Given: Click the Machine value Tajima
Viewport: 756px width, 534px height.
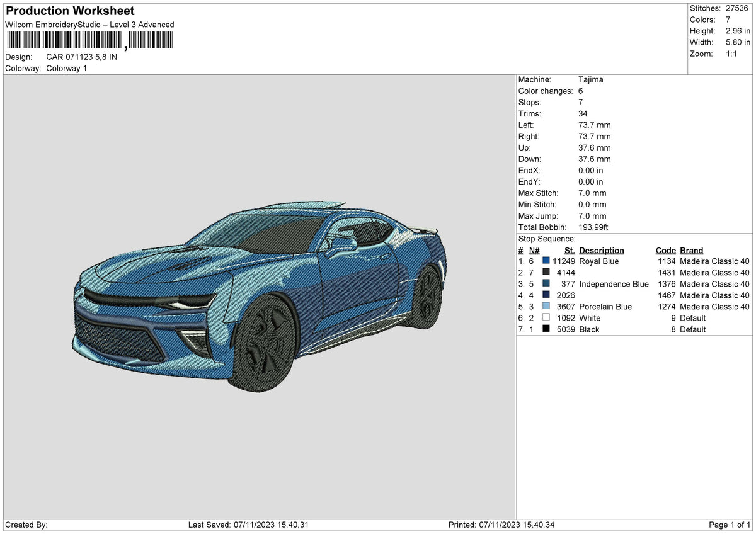Looking at the screenshot, I should (591, 79).
